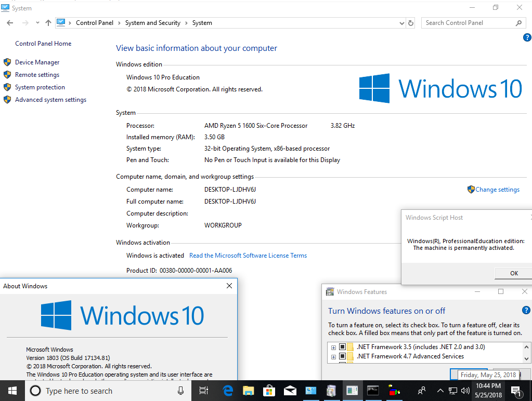
Task: Open the Windows Start menu
Action: [12, 391]
